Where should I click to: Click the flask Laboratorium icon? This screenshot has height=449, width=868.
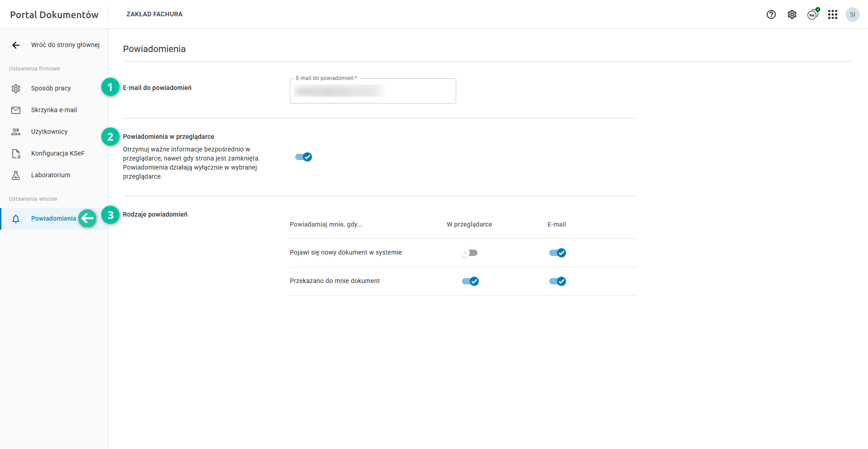click(16, 175)
